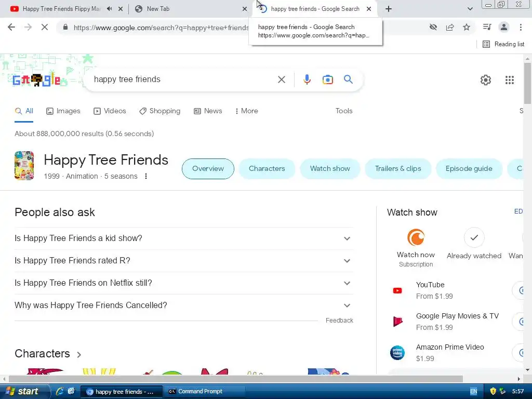Expand "Is Happy Tree Friends a kid show?"
The height and width of the screenshot is (399, 532).
(183, 238)
